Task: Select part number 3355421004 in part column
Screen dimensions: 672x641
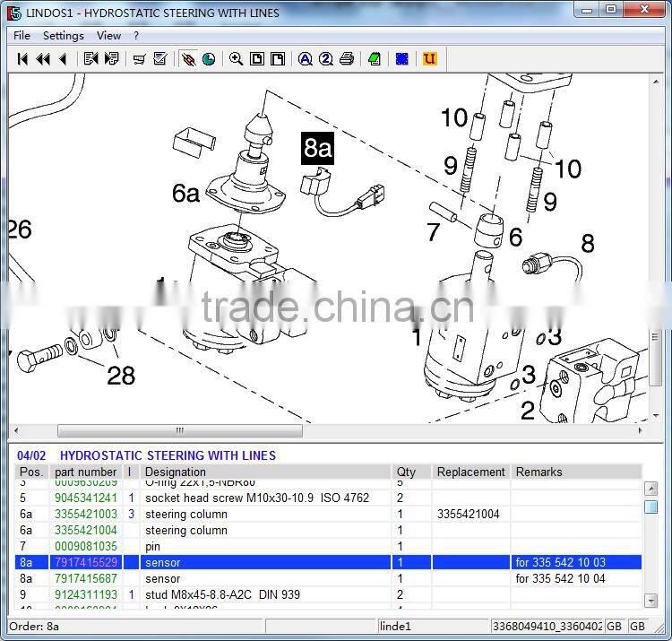Action: 86,531
